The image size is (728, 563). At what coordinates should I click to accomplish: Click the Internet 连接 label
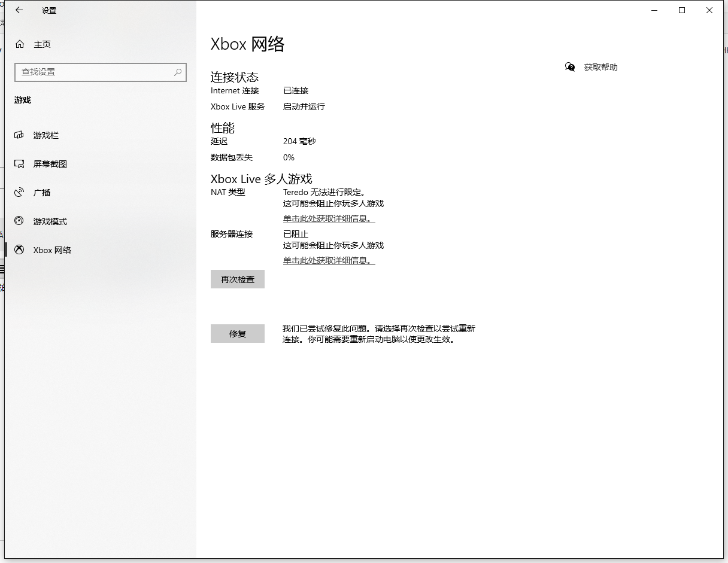pyautogui.click(x=235, y=91)
